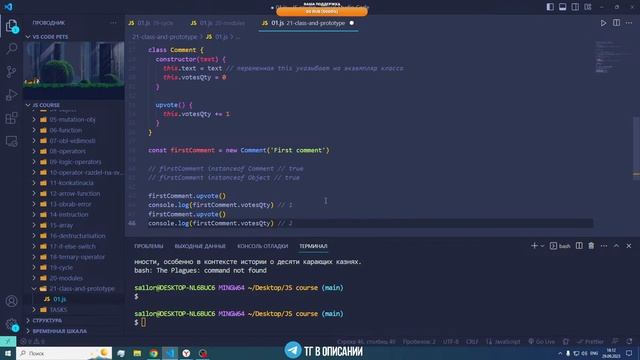Open Customize Layout icon in title bar

(588, 7)
